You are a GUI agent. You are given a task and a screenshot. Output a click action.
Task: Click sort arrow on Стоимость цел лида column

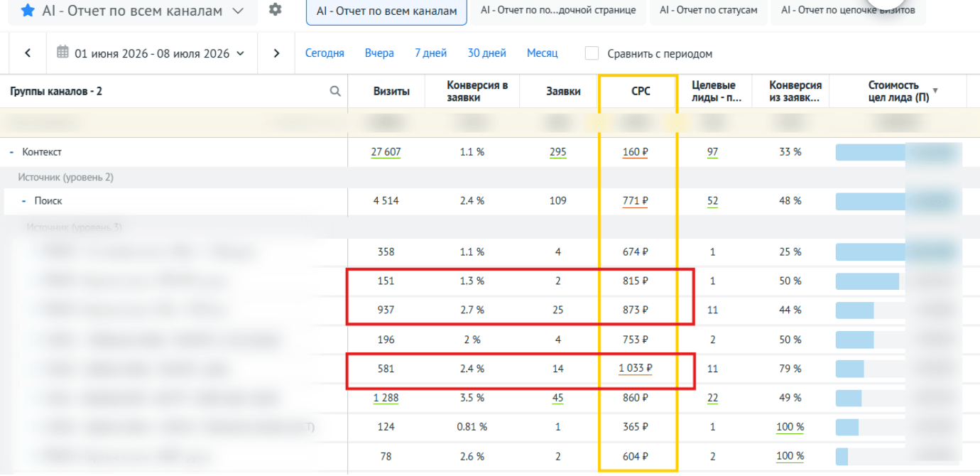935,91
